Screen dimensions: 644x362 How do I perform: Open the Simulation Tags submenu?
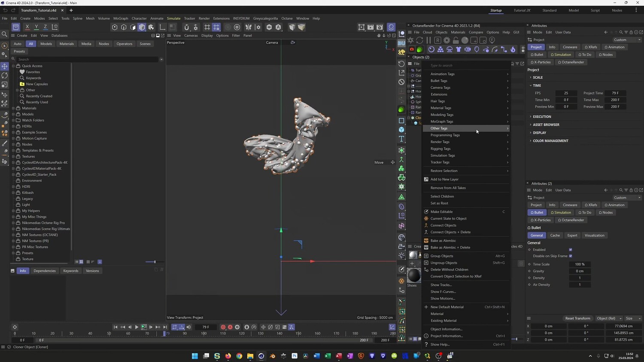[x=443, y=156]
